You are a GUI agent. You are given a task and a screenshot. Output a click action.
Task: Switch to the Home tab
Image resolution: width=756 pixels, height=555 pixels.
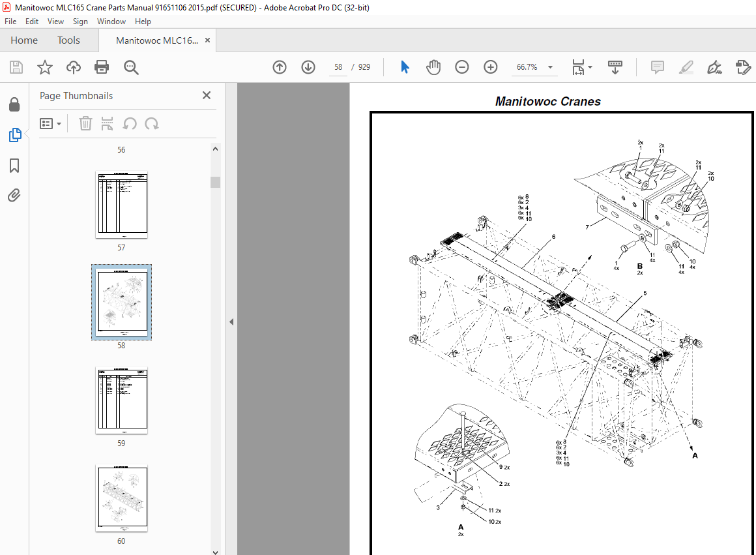tap(24, 40)
